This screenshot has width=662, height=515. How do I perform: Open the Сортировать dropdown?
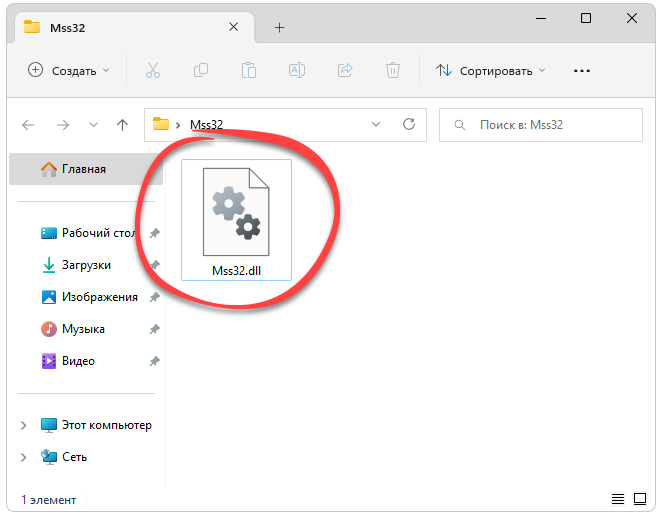491,70
